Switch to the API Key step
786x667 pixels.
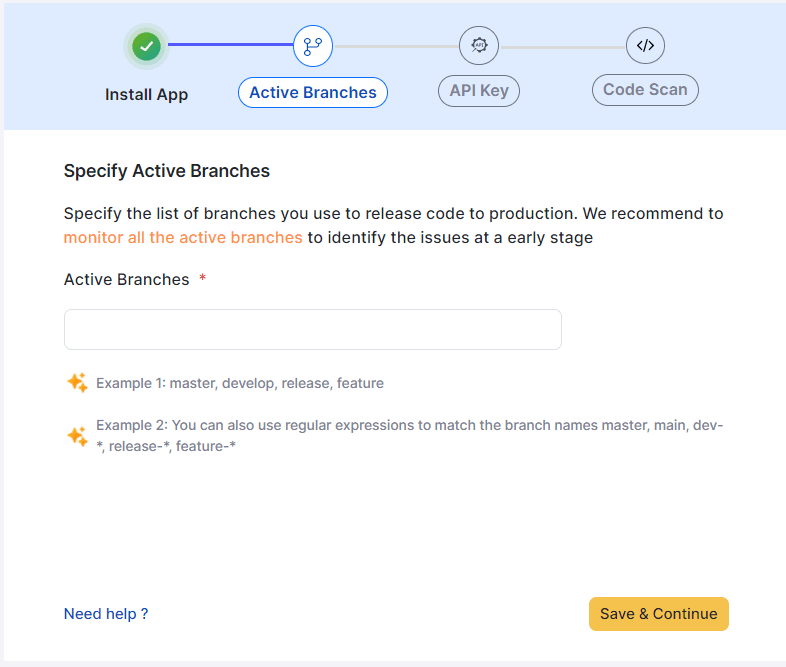click(478, 90)
